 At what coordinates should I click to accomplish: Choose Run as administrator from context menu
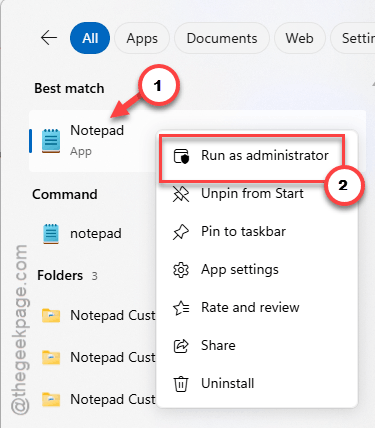click(x=257, y=156)
